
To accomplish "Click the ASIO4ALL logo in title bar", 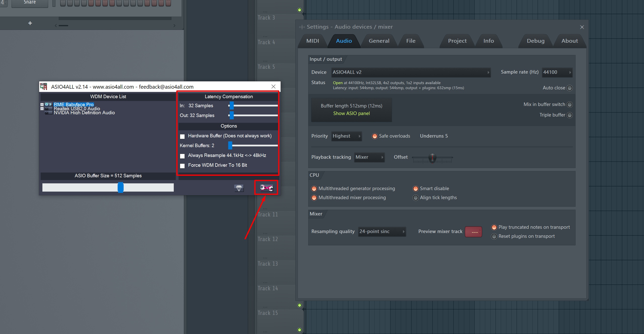I will coord(44,86).
